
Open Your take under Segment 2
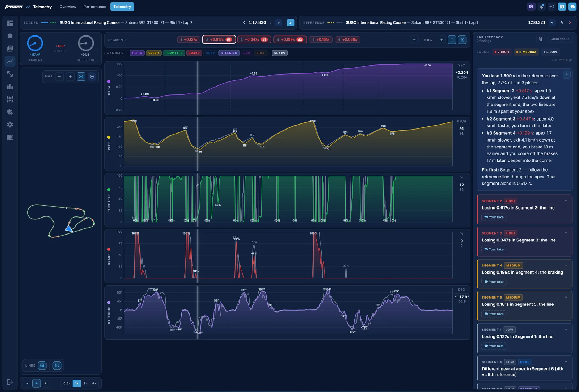tap(494, 217)
